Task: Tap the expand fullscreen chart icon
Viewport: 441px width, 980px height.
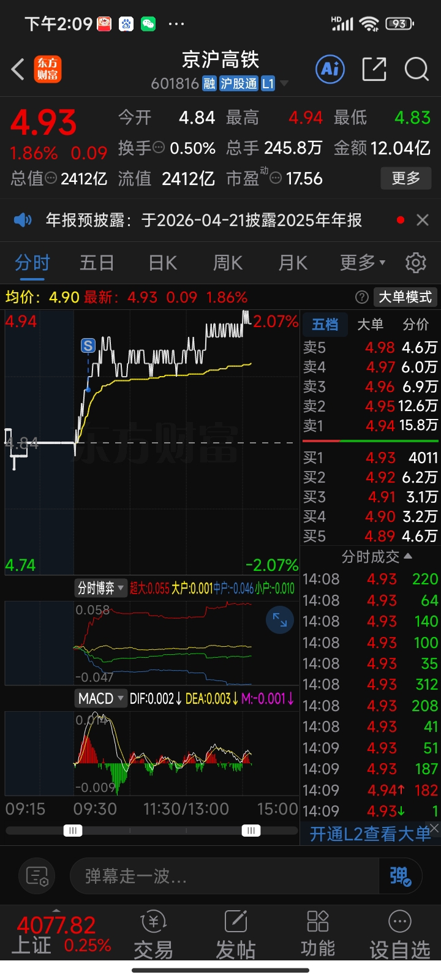Action: (x=280, y=620)
